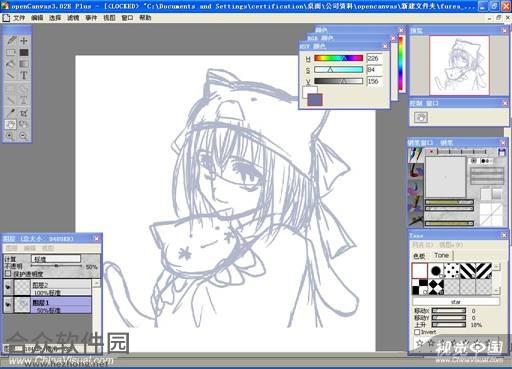Open the 视图 menu in main menu bar
This screenshot has height=369, width=512.
pyautogui.click(x=109, y=18)
